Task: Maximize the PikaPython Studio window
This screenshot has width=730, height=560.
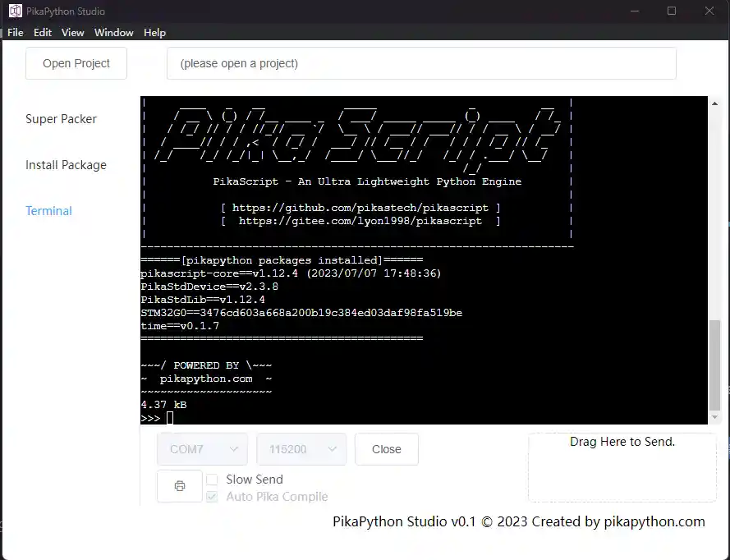Action: 671,11
